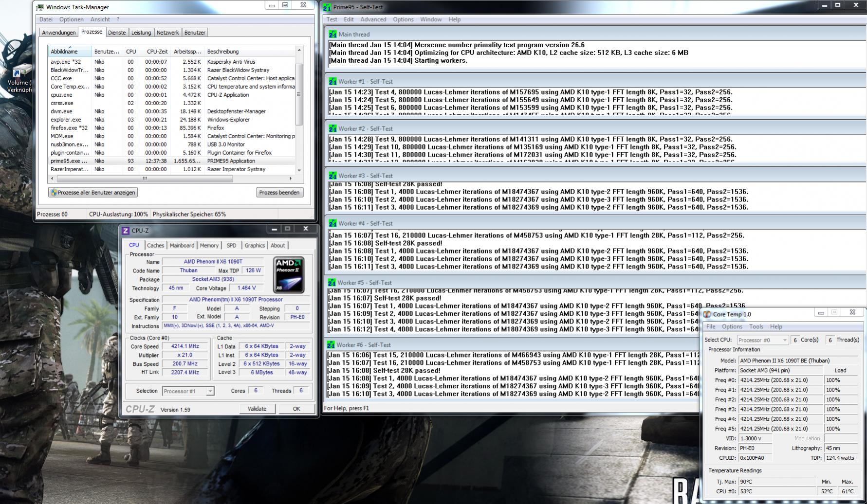The image size is (867, 504).
Task: Open the Options menu in Core Temp
Action: (732, 326)
